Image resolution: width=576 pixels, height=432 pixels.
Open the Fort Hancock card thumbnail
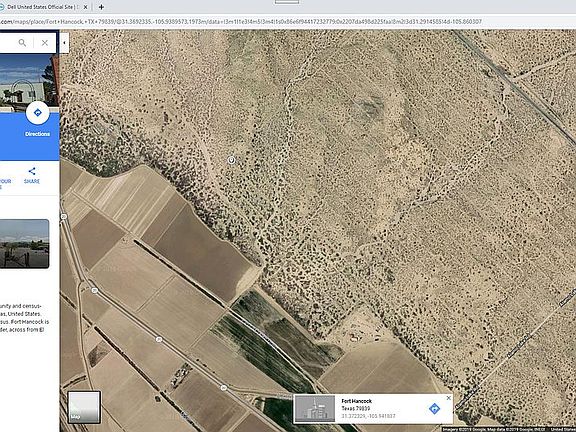click(x=315, y=408)
